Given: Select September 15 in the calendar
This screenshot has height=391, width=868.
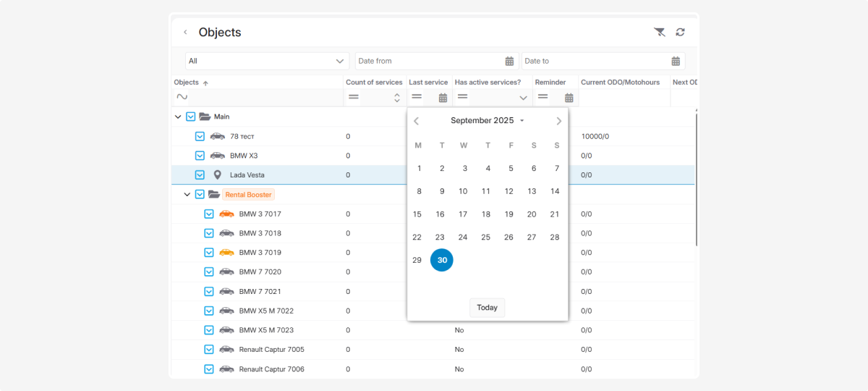Looking at the screenshot, I should point(417,214).
